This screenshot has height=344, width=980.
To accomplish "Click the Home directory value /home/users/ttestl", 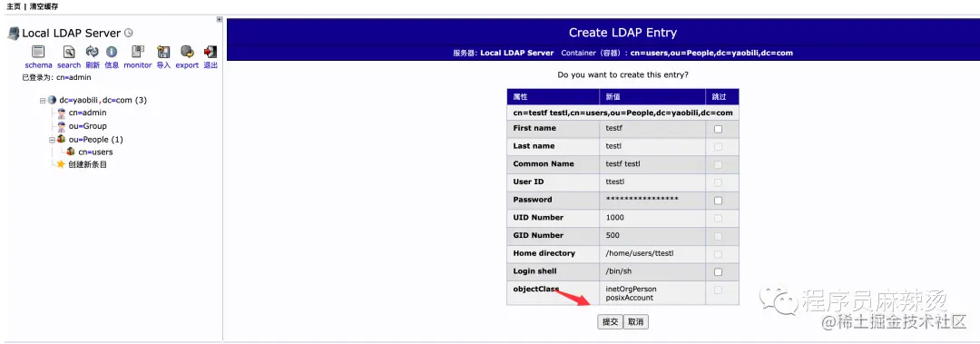I will click(640, 253).
